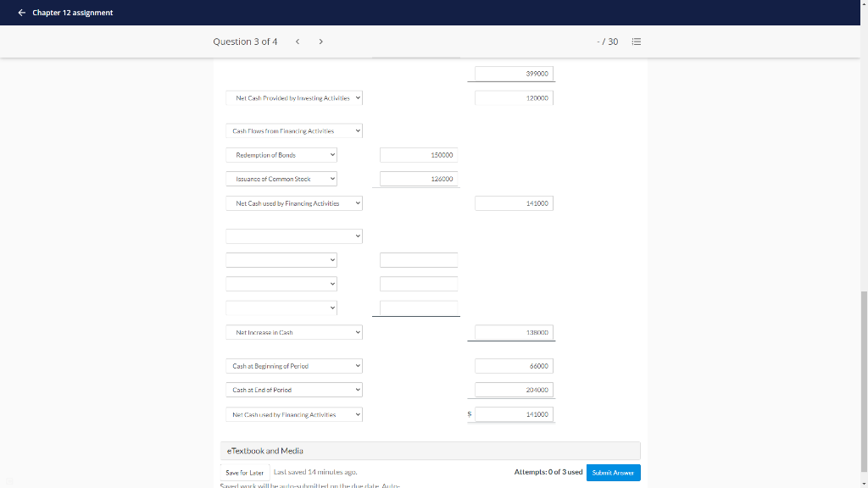Click the financing total field 141000 beside Issuance row

[x=514, y=203]
